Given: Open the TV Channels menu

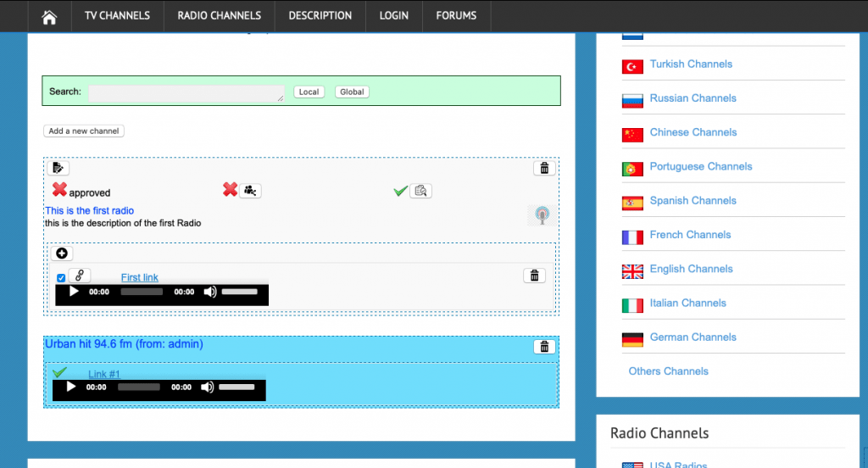Looking at the screenshot, I should tap(117, 15).
